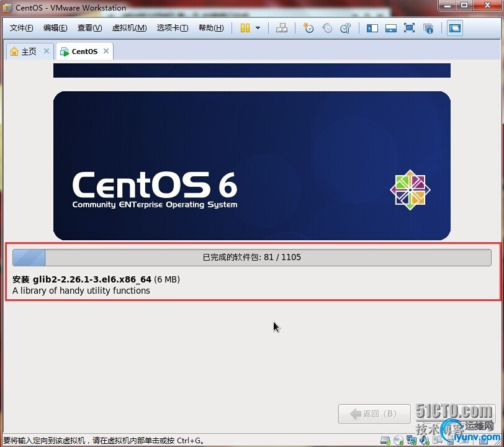The image size is (504, 447).
Task: Maximize the VMware Workstation window
Action: point(464,6)
